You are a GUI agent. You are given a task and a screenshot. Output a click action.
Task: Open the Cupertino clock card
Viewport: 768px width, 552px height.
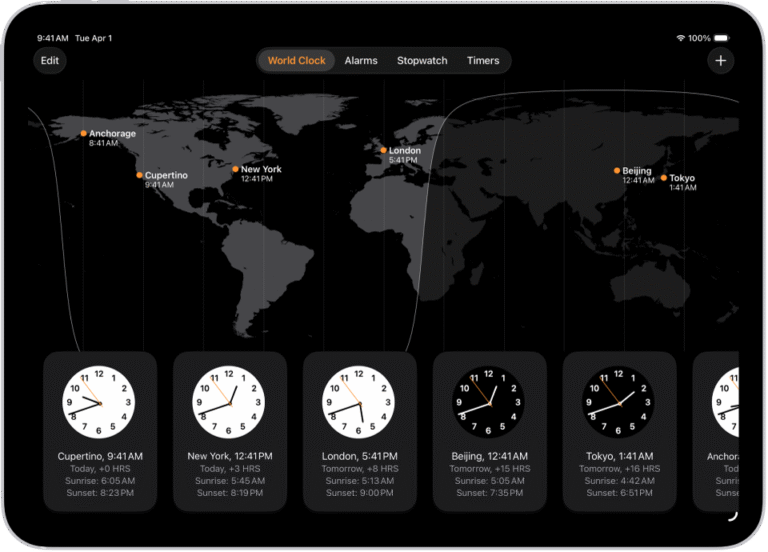[100, 431]
